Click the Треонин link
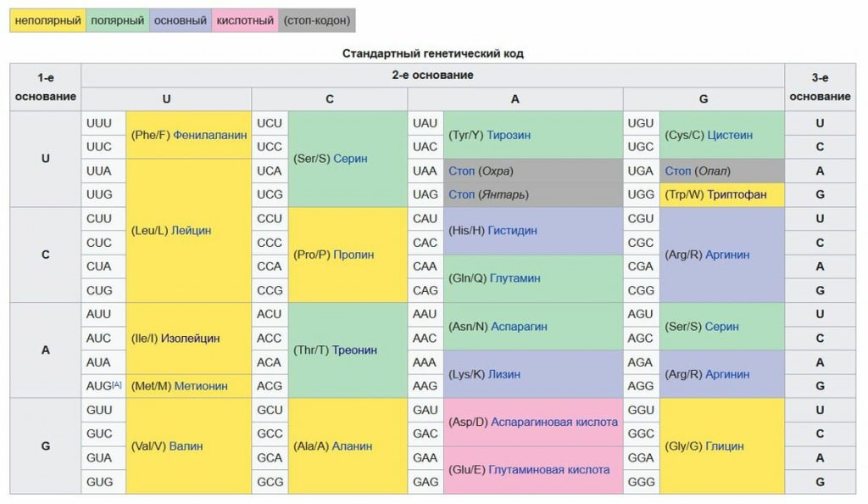 click(x=354, y=350)
